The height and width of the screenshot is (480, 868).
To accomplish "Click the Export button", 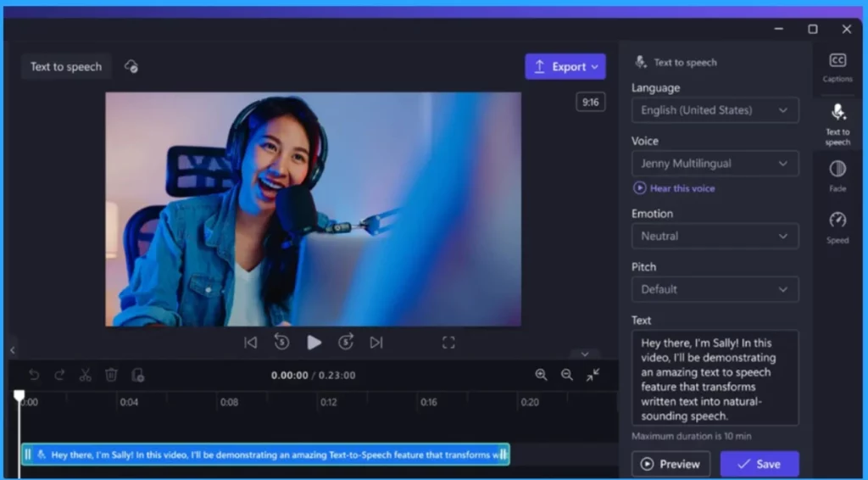I will (565, 66).
